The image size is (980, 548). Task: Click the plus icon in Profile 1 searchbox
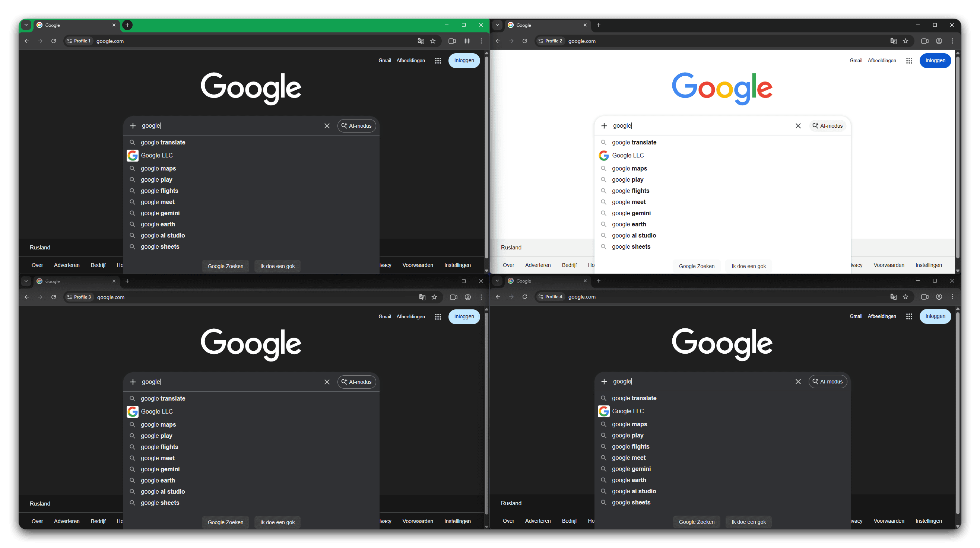(x=133, y=126)
